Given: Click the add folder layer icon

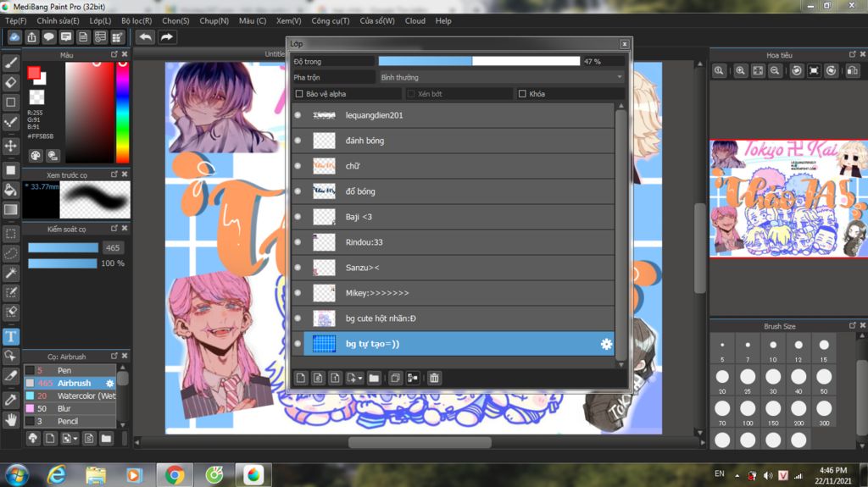Looking at the screenshot, I should click(x=374, y=378).
